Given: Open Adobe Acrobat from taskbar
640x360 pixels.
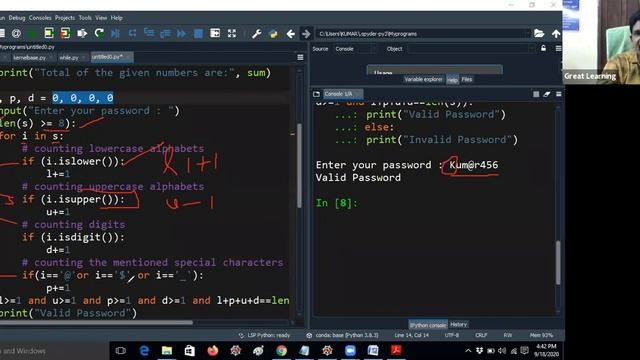Looking at the screenshot, I should pos(396,351).
